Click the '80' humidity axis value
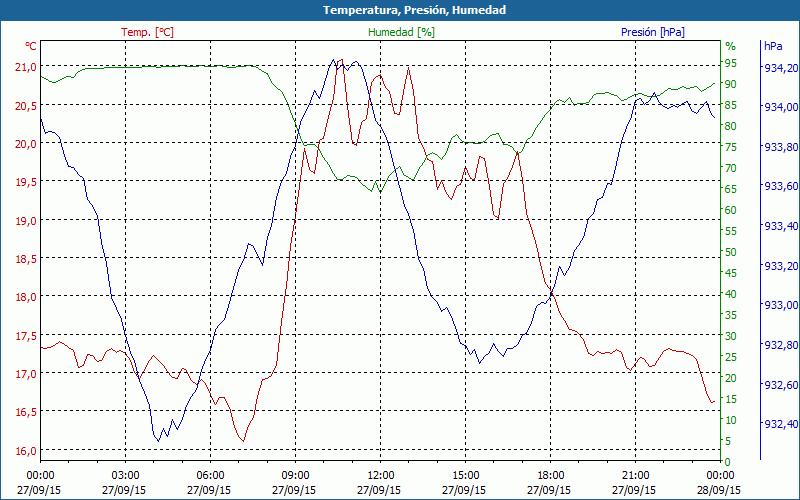Image resolution: width=800 pixels, height=500 pixels. (731, 126)
